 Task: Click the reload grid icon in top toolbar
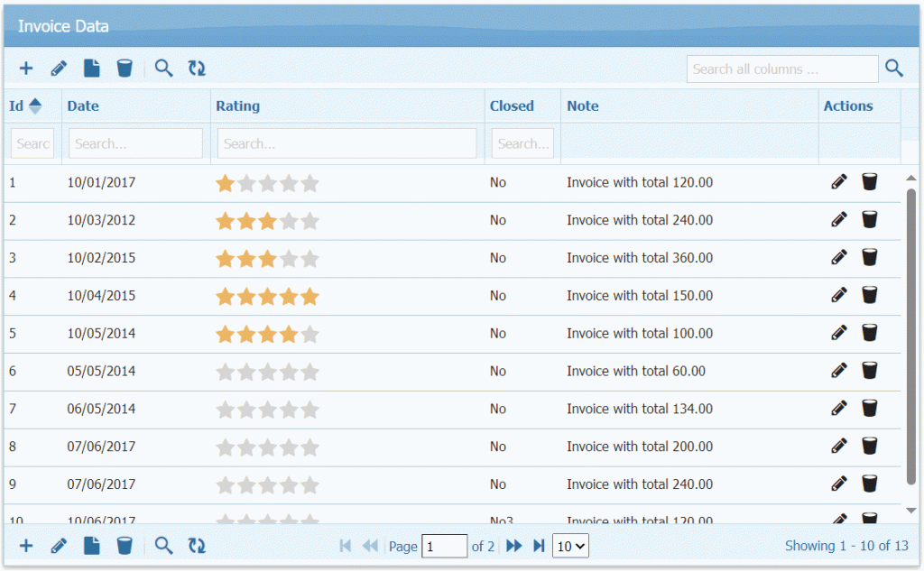[197, 69]
